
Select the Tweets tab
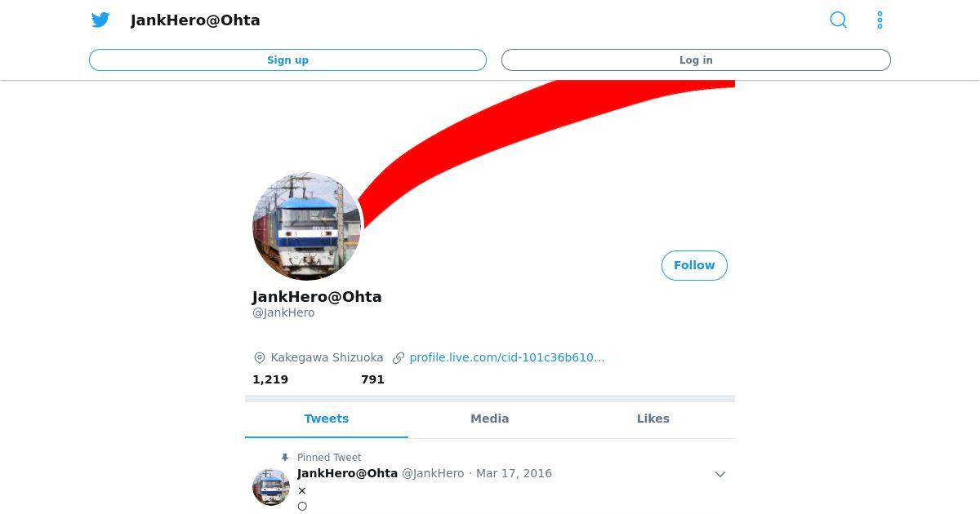(x=327, y=419)
